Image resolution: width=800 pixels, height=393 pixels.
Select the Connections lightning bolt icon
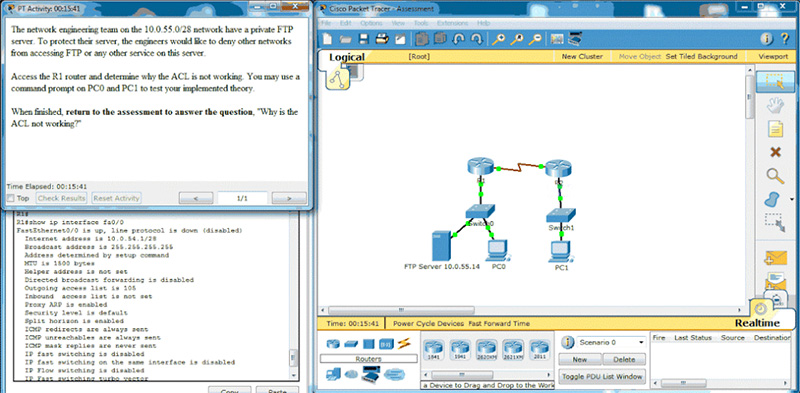[x=404, y=344]
